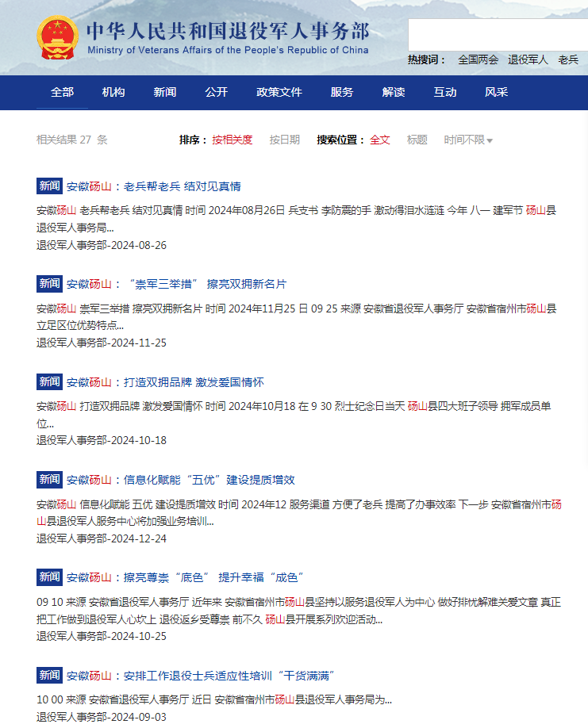Click the 相关结果 27 条 count text

pos(72,140)
